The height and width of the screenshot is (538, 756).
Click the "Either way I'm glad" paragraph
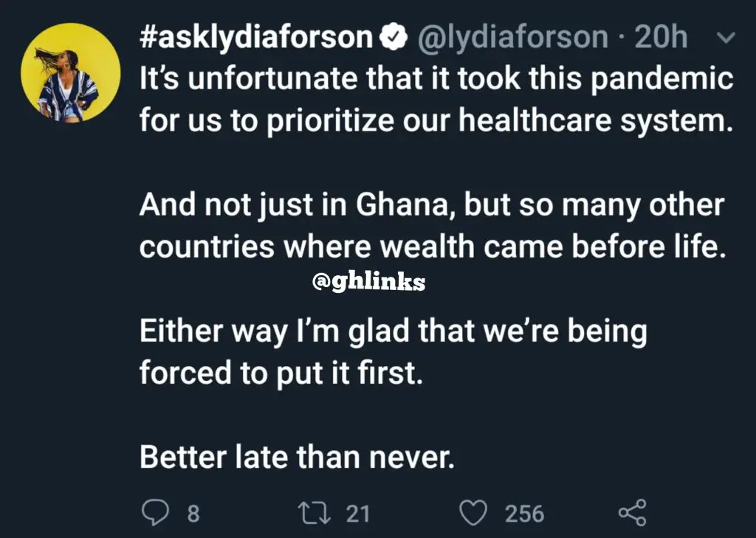394,353
